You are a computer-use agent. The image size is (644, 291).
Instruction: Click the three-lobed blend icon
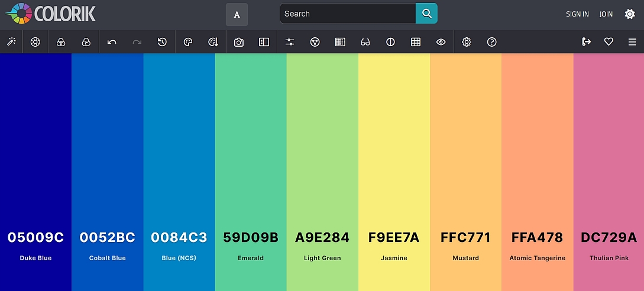point(86,42)
